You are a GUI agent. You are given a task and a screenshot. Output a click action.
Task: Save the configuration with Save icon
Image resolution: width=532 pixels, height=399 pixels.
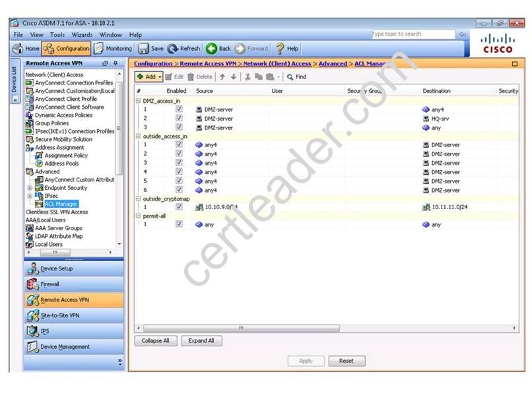pos(143,49)
